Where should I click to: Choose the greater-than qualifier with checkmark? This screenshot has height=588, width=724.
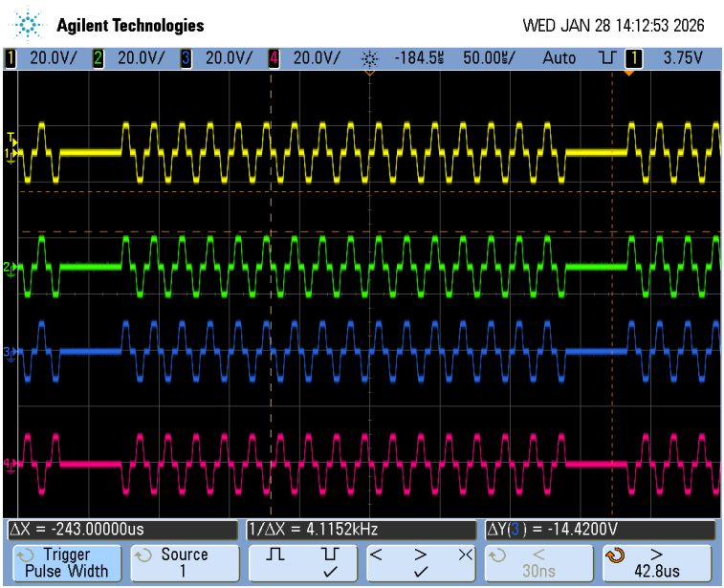421,562
